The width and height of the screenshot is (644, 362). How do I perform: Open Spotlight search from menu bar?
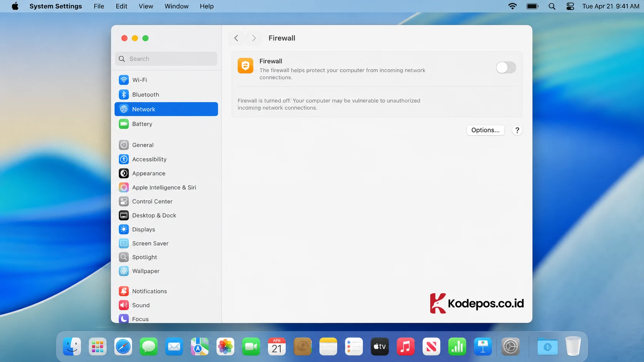coord(552,6)
